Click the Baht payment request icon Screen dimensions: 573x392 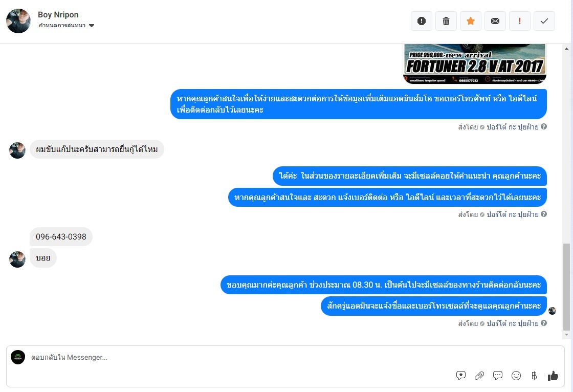click(x=534, y=376)
